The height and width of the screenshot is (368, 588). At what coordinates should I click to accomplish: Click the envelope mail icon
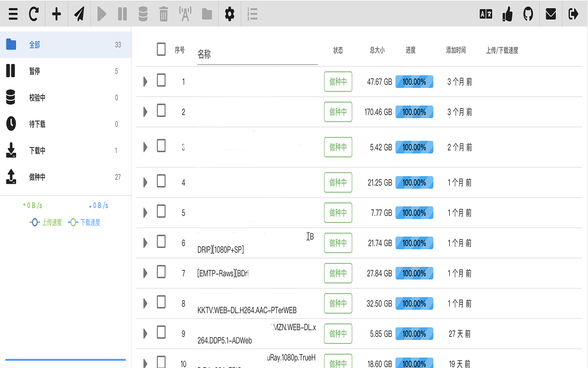[551, 14]
